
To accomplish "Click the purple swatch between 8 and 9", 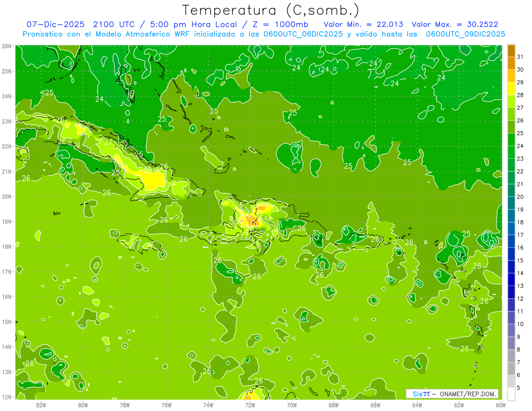I will [x=511, y=343].
